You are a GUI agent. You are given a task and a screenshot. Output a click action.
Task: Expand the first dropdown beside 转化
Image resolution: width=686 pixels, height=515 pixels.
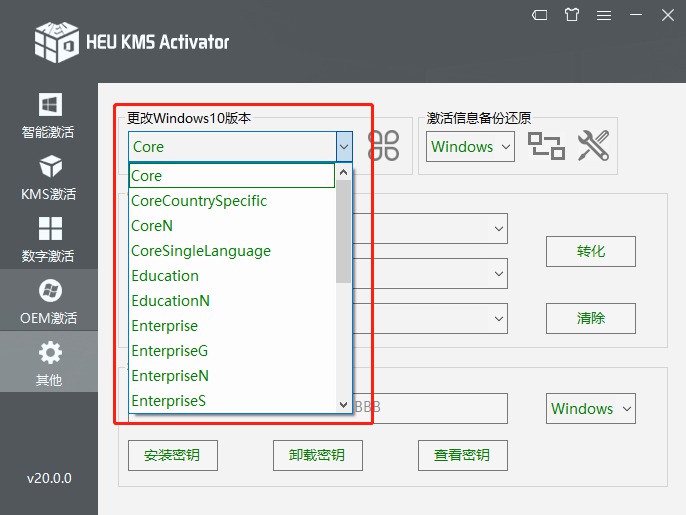click(x=498, y=228)
